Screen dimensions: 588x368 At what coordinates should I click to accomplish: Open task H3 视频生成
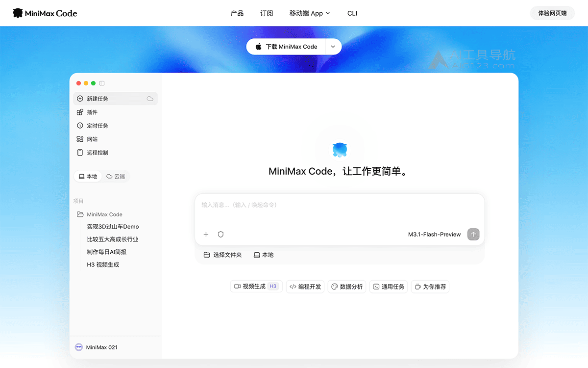point(103,264)
